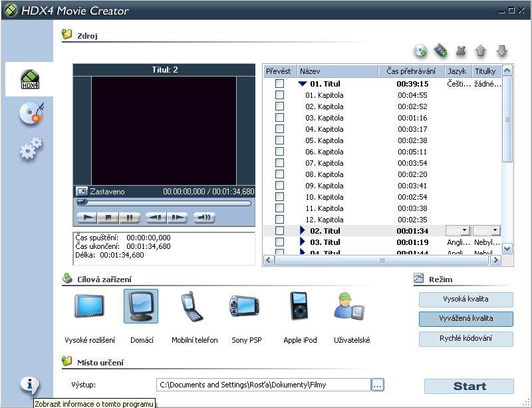The image size is (532, 408).
Task: Check the 07. Kapitola checkbox
Action: coord(279,162)
